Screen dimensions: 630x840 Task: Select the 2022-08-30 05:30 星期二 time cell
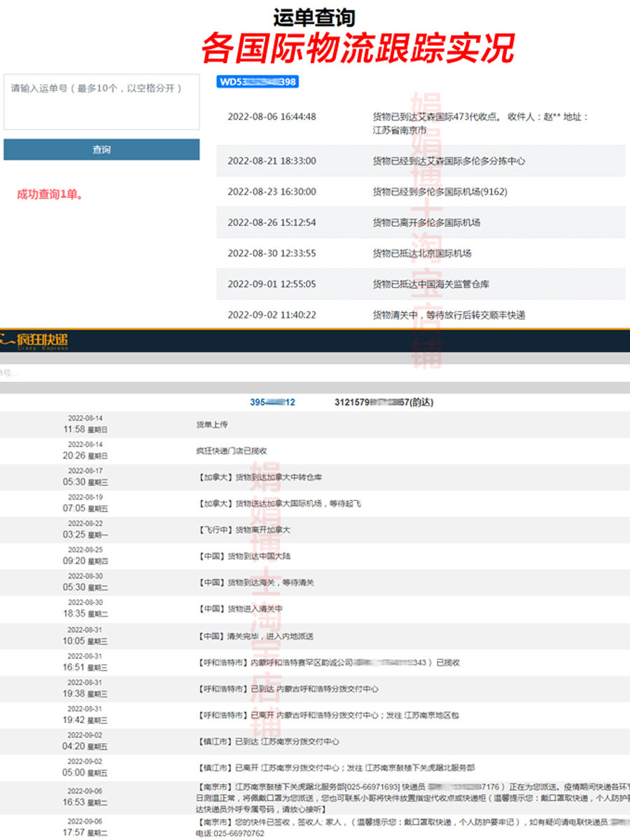click(85, 582)
